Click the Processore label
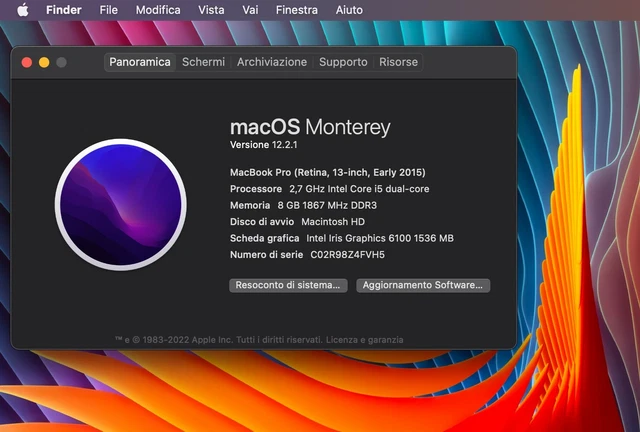This screenshot has height=432, width=640. [x=256, y=189]
